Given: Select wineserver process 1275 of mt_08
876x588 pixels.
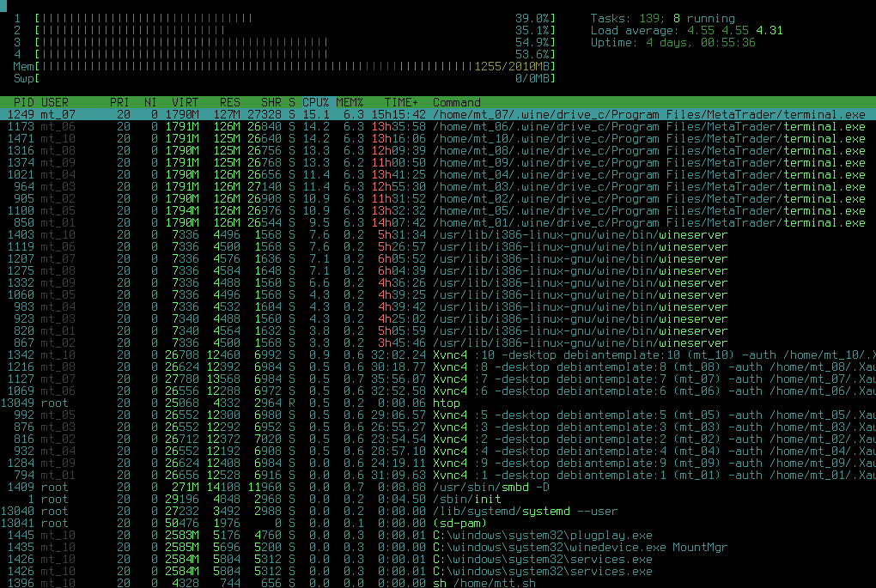Looking at the screenshot, I should (438, 270).
